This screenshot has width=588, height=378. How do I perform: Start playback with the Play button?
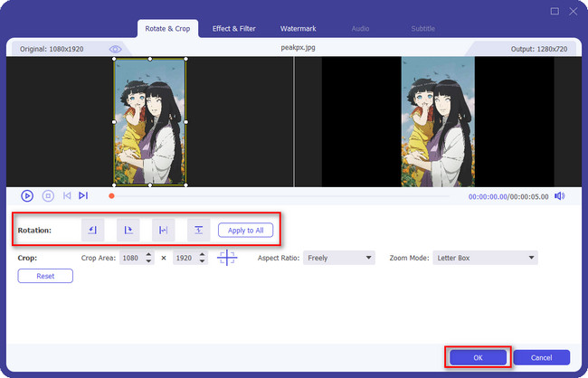(x=27, y=195)
